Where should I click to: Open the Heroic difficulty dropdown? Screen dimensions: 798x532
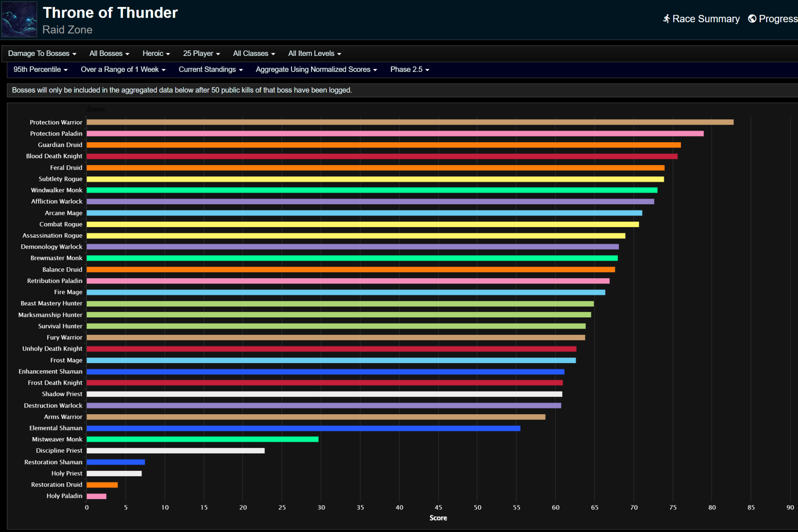click(x=156, y=54)
